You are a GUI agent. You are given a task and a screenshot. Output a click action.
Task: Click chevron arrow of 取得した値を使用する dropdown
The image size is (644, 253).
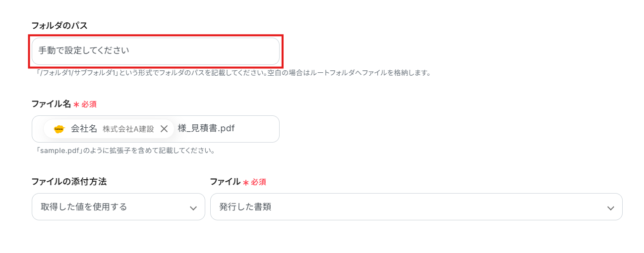pyautogui.click(x=193, y=208)
